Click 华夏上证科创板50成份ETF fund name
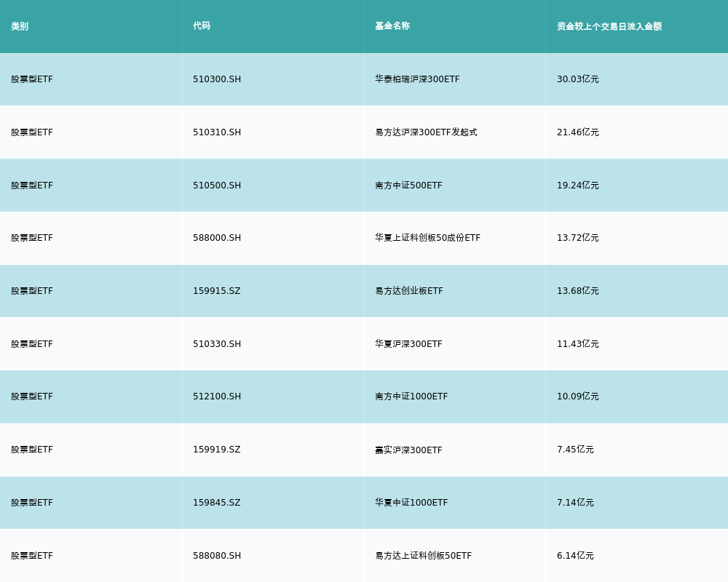The image size is (728, 582). click(x=427, y=238)
